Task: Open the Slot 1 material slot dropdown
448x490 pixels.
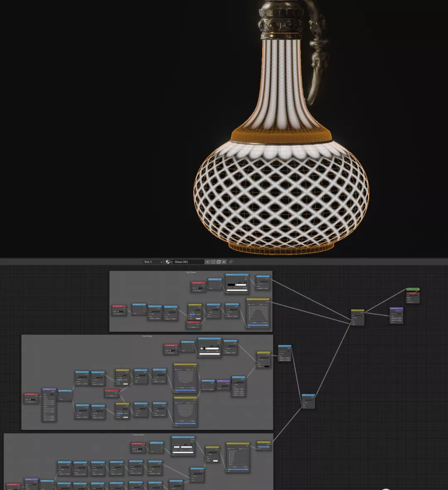Action: click(x=153, y=262)
